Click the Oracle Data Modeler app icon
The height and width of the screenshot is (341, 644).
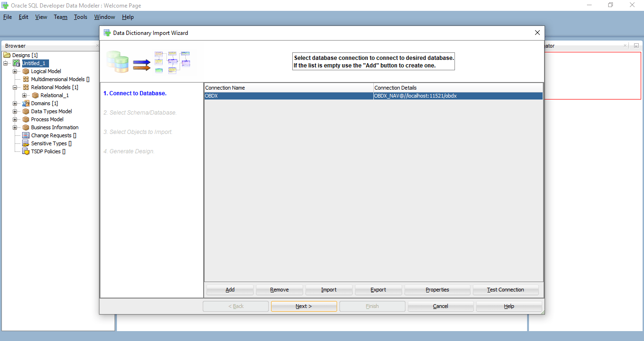tap(5, 6)
